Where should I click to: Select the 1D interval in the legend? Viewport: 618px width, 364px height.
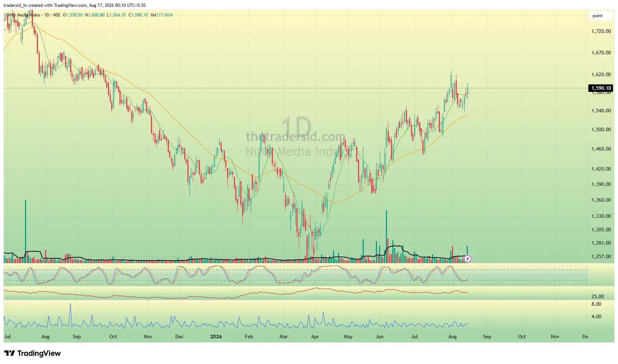point(47,15)
